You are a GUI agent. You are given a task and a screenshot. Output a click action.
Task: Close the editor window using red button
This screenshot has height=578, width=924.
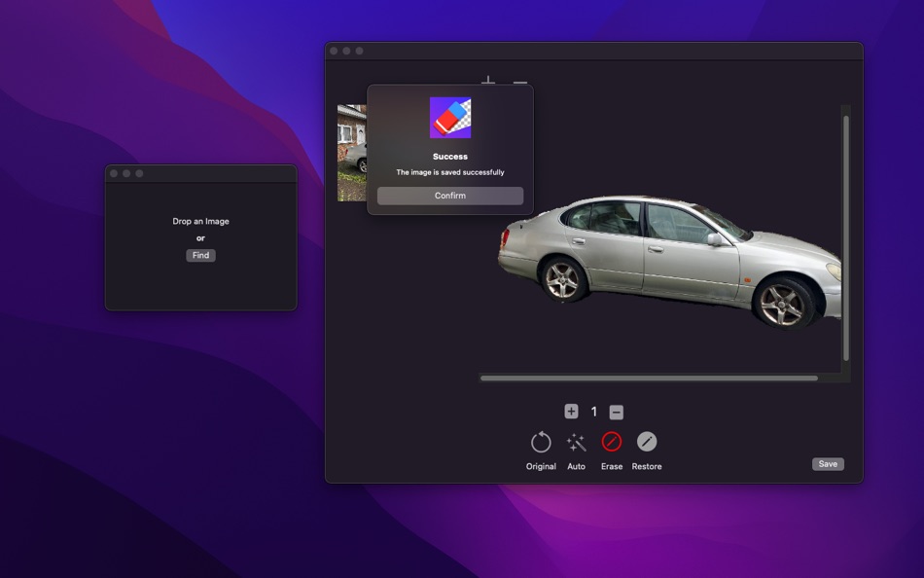click(x=334, y=51)
